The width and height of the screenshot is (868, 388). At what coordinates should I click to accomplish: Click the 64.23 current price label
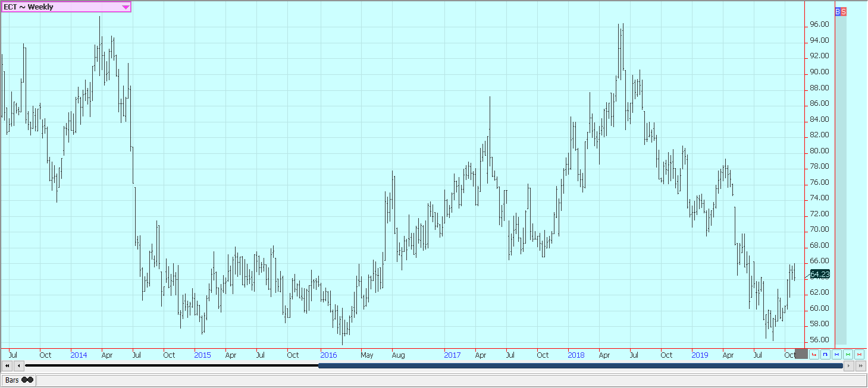(820, 274)
